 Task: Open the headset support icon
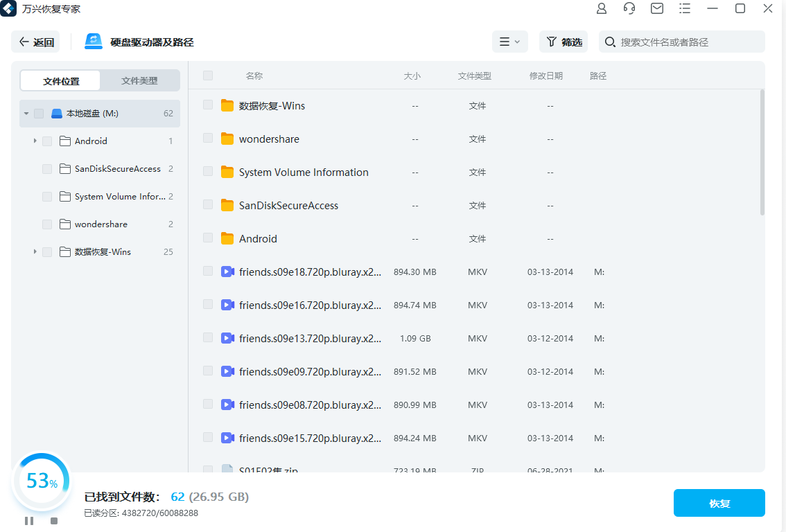click(629, 8)
